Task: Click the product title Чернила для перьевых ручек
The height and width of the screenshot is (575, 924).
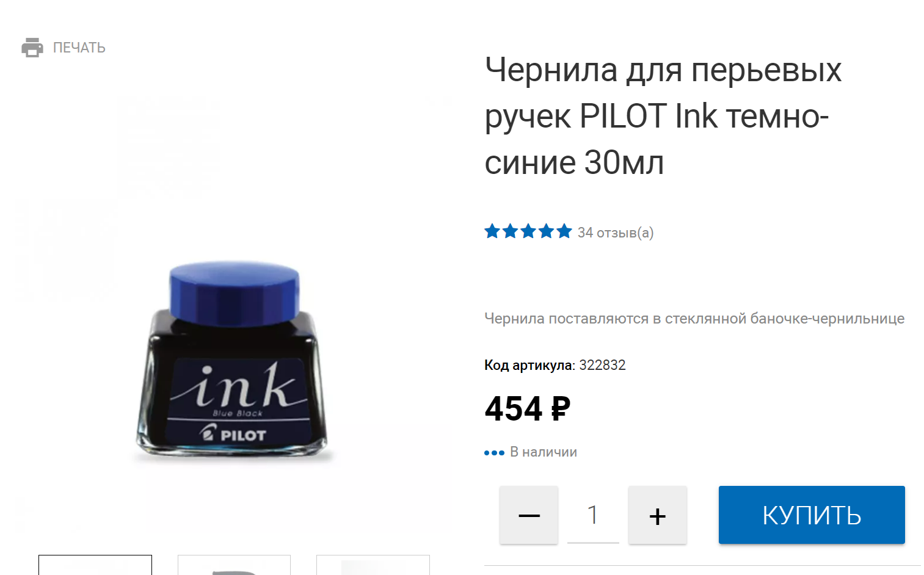Action: pyautogui.click(x=663, y=116)
